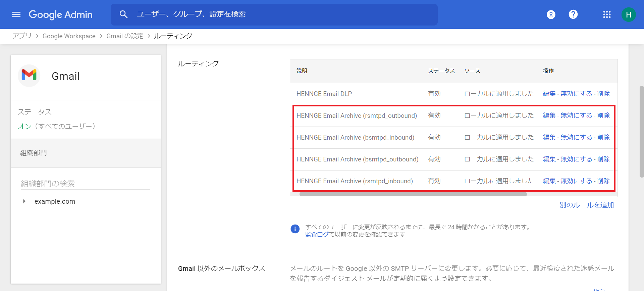
Task: Click the 組織部門 section header
Action: coord(86,153)
